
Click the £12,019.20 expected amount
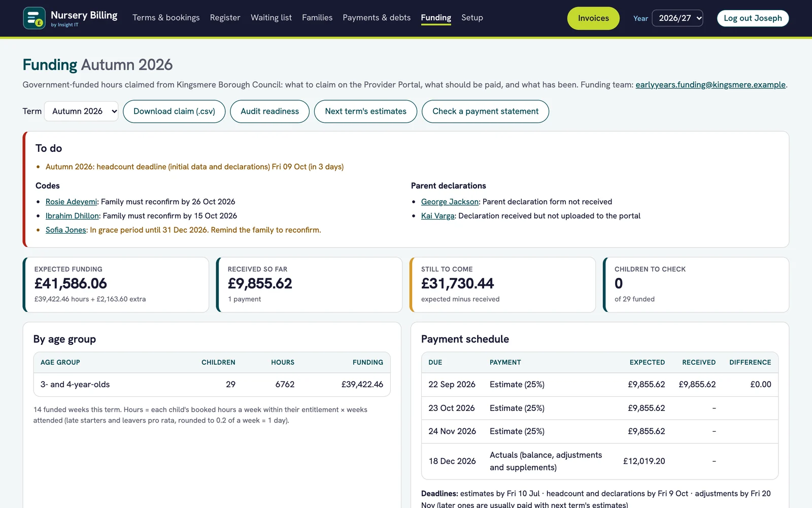click(644, 461)
